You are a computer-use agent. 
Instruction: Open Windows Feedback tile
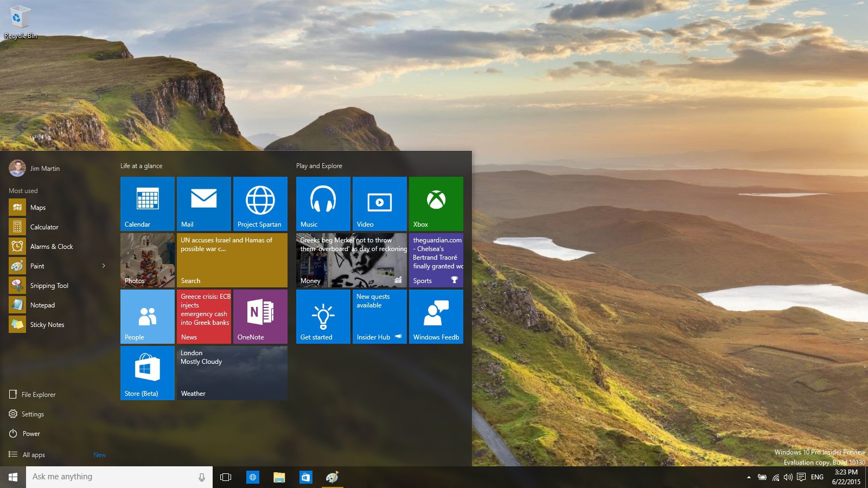pyautogui.click(x=436, y=317)
